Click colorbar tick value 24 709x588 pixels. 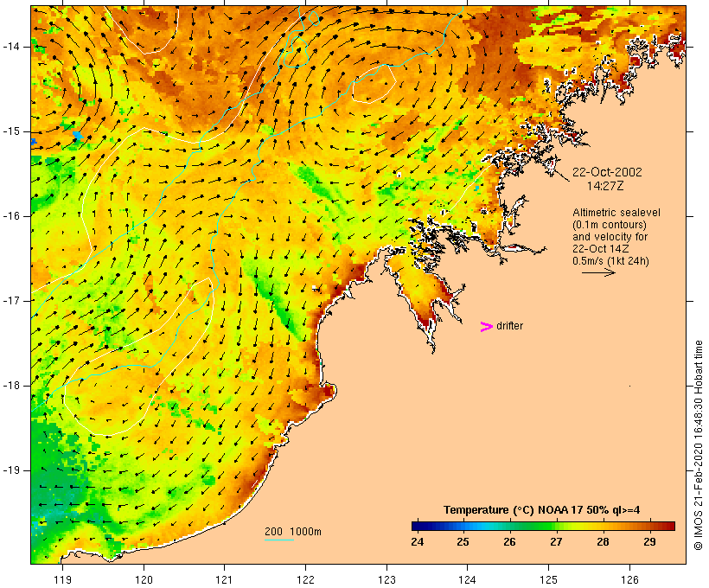point(418,541)
